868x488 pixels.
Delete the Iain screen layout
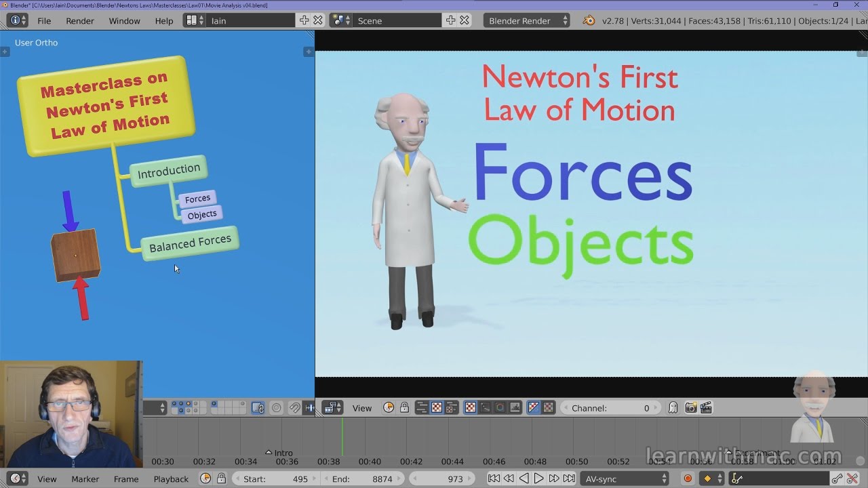[x=318, y=20]
